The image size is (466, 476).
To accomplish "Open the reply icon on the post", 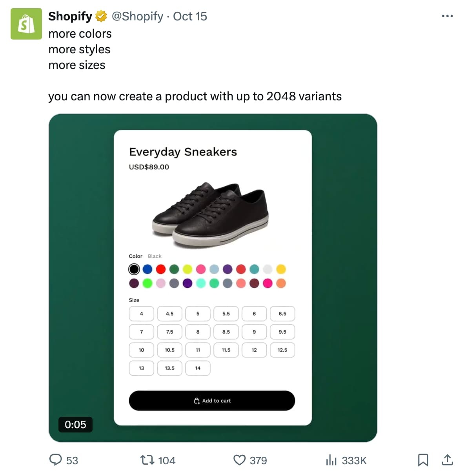I will 56,460.
